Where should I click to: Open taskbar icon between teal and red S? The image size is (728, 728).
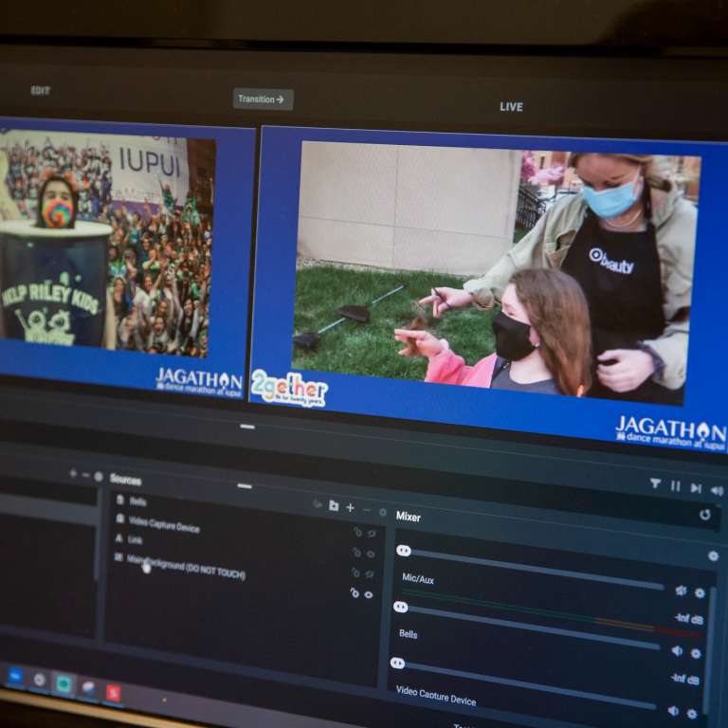coord(88,687)
